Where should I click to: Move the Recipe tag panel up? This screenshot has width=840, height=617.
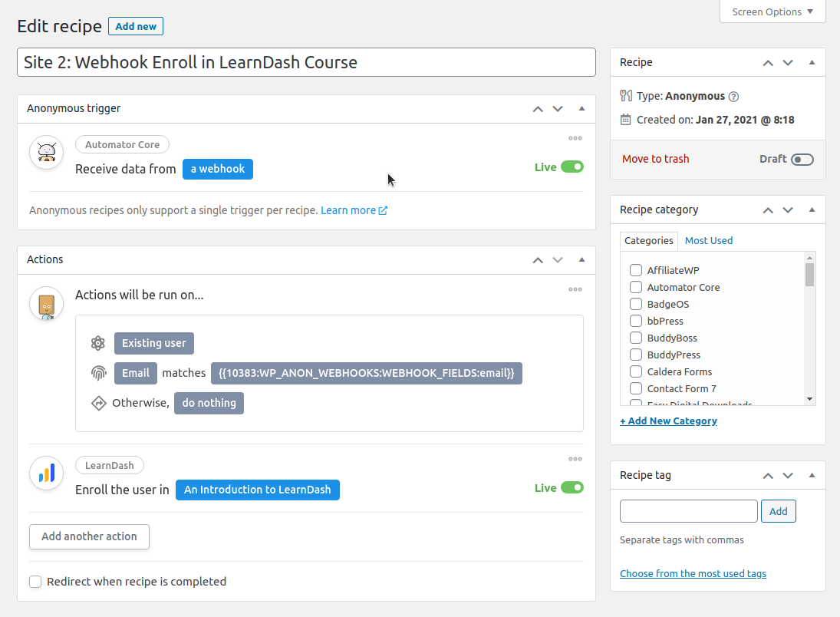[768, 476]
